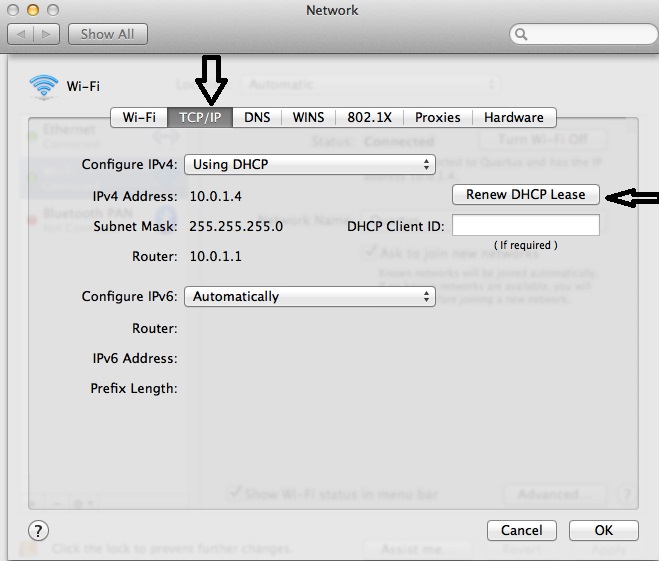Viewport: 659px width, 561px height.
Task: Click the Wi-Fi heading beside the signal icon
Action: tap(83, 86)
